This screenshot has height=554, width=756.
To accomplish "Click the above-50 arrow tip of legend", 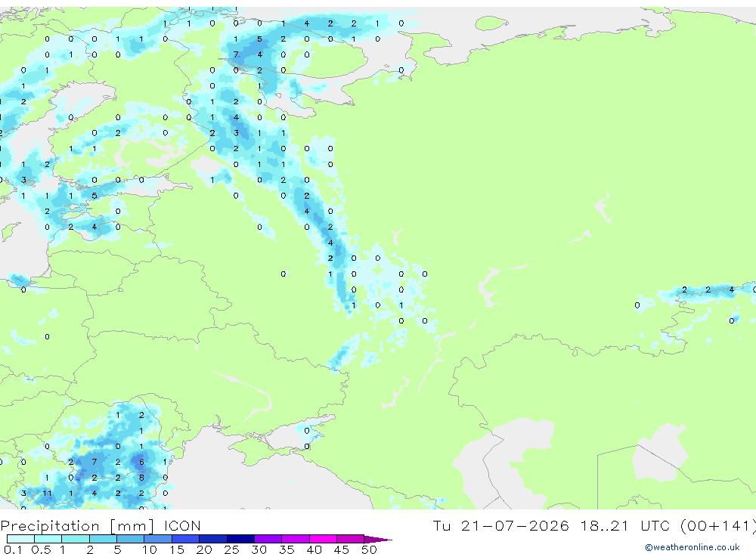I will [x=378, y=539].
